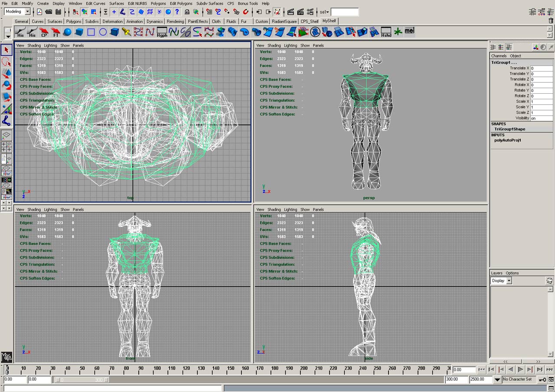This screenshot has height=392, width=555.
Task: Select the arrow Select tool in toolbox
Action: click(7, 50)
